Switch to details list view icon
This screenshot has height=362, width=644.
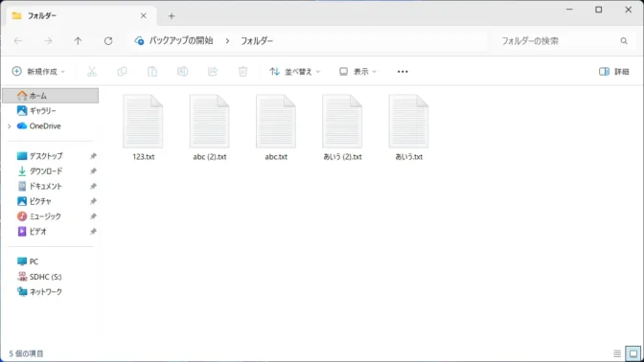click(x=617, y=353)
